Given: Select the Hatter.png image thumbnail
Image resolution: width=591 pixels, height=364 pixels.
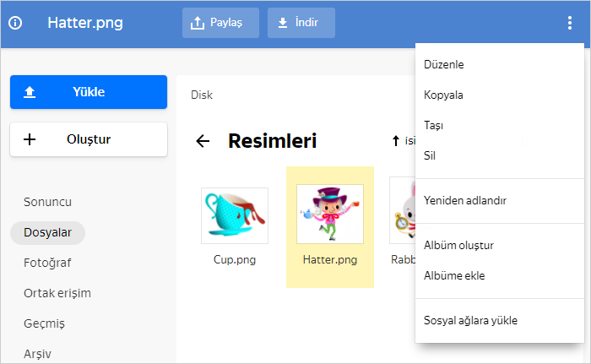Looking at the screenshot, I should (x=330, y=214).
